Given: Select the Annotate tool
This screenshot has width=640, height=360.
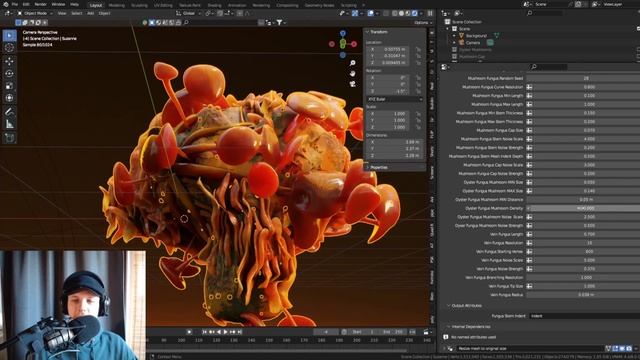Looking at the screenshot, I should [9, 112].
